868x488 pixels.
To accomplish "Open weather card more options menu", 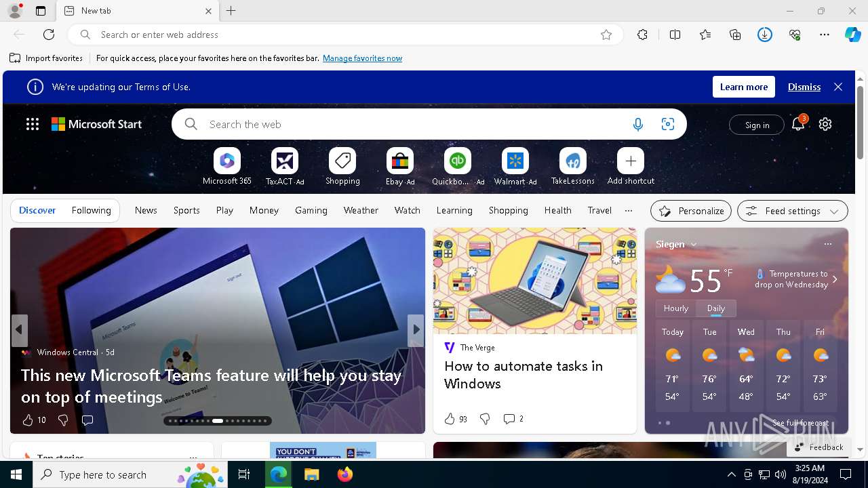I will [827, 244].
